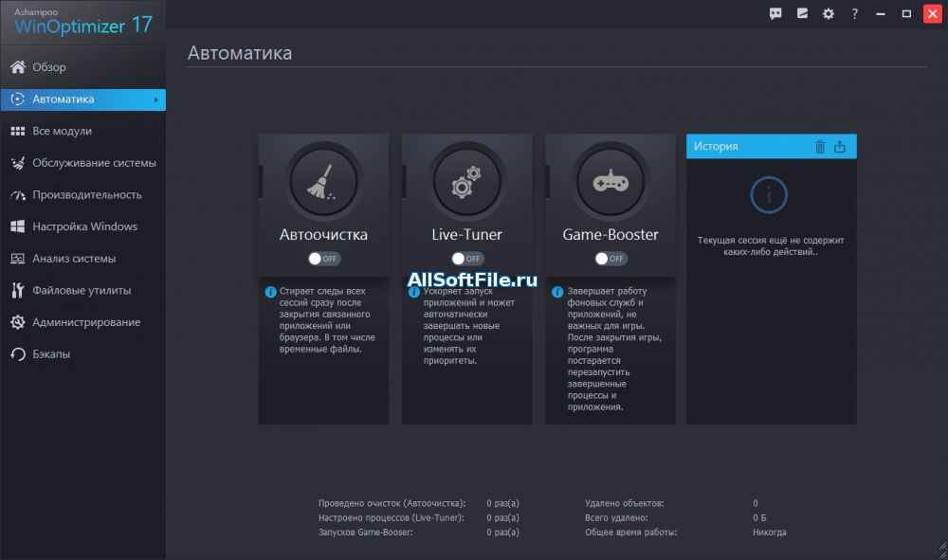Delete history with the trash icon
The height and width of the screenshot is (560, 948).
[820, 146]
